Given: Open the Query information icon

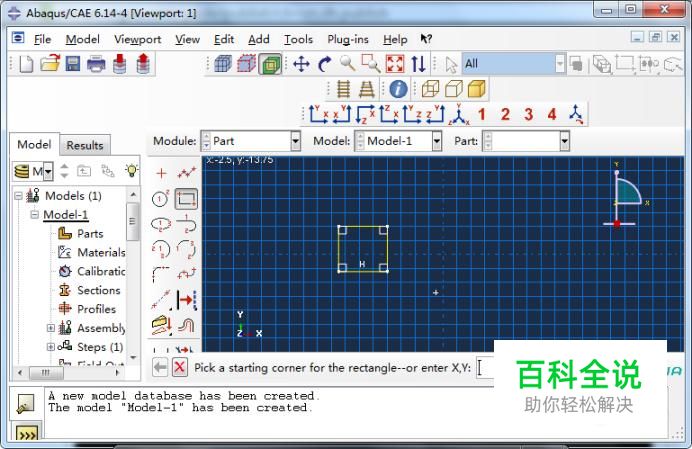Looking at the screenshot, I should point(398,89).
